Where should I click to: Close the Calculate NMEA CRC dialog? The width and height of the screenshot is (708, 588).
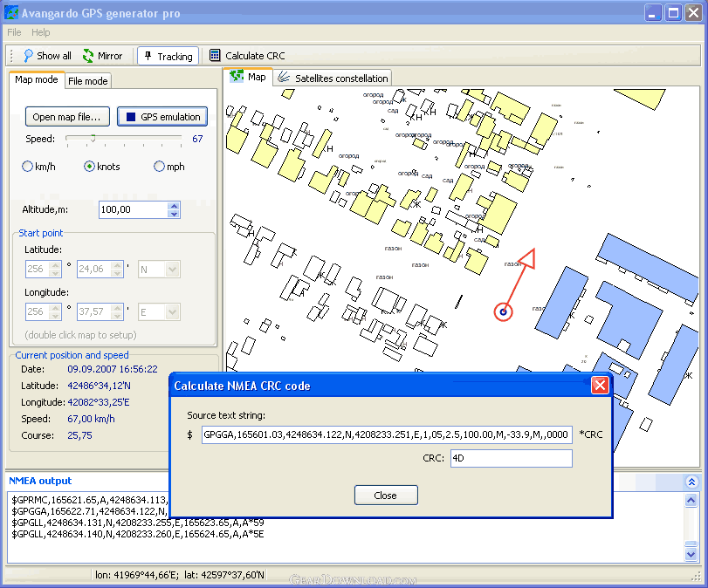click(x=600, y=386)
